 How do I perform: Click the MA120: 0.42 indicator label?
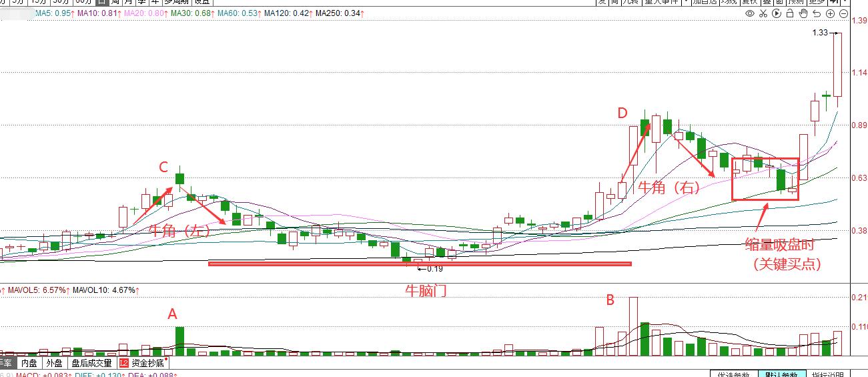pos(287,13)
